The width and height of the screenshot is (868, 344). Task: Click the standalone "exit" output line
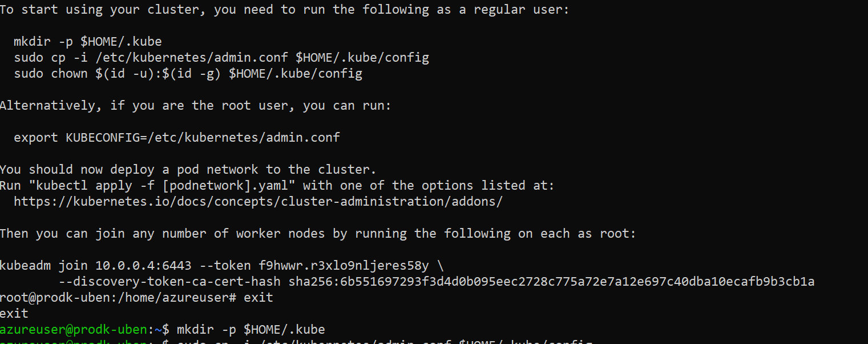pos(14,314)
